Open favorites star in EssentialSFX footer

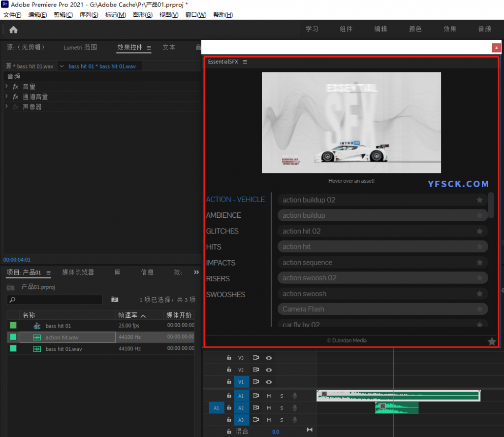point(492,341)
